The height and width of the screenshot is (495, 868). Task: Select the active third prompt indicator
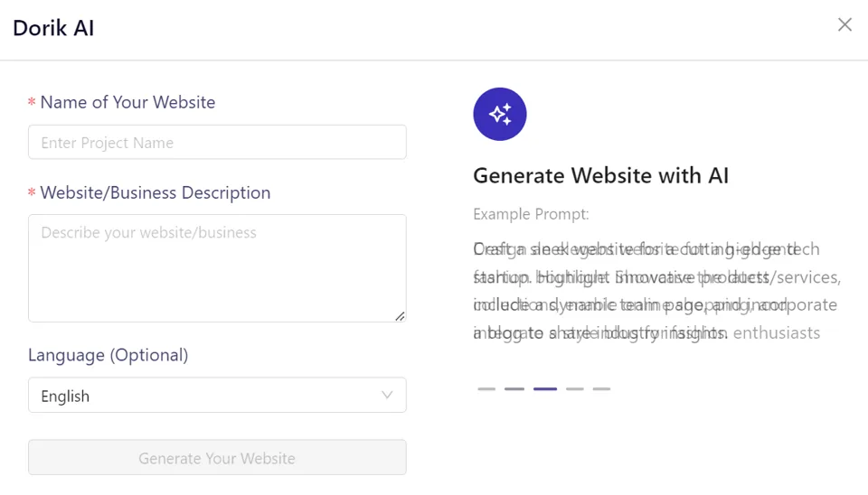(x=545, y=388)
